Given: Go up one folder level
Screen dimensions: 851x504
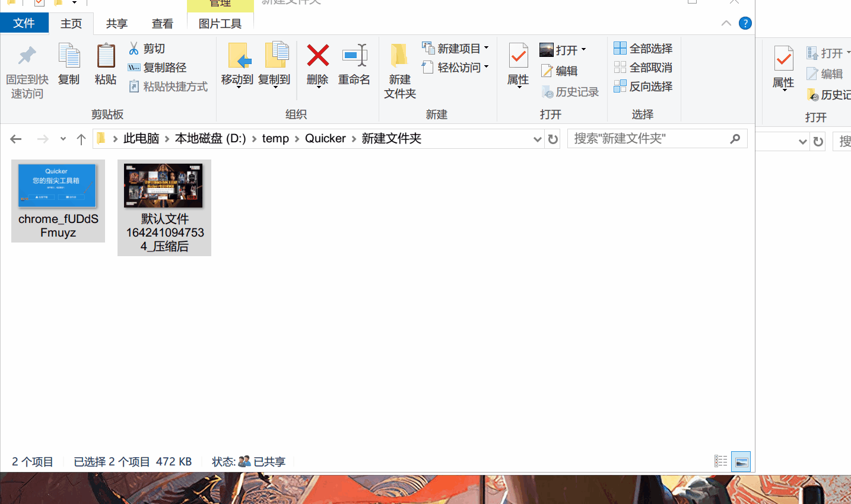Looking at the screenshot, I should [81, 139].
